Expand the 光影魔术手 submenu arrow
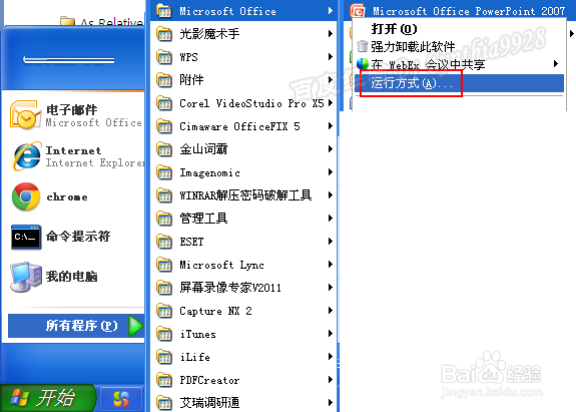The image size is (576, 412). point(330,34)
